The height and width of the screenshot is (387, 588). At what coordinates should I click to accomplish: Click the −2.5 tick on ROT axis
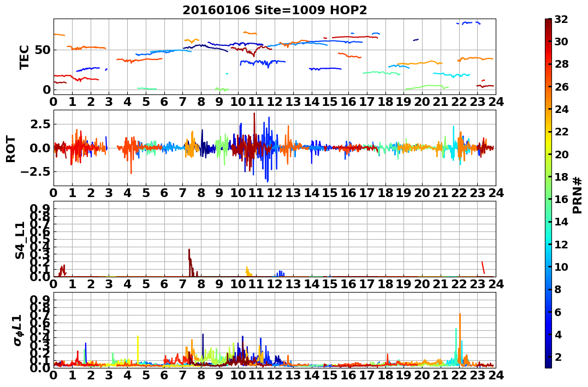(35, 172)
